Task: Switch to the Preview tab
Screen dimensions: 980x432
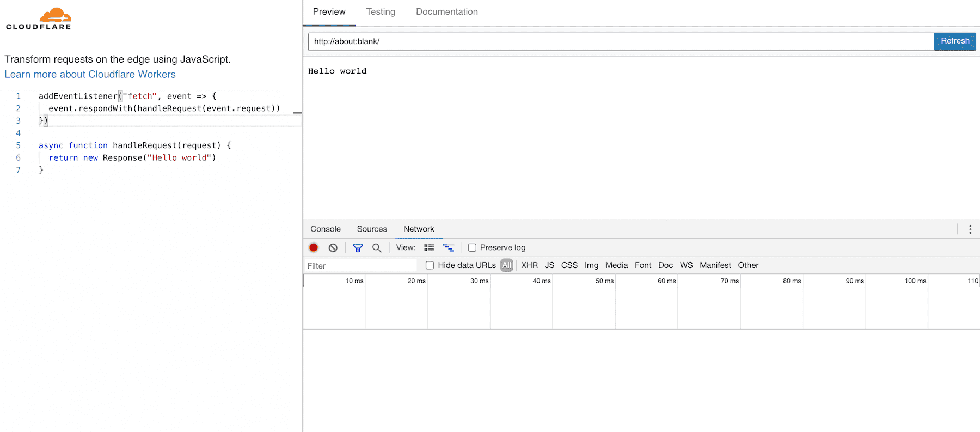Action: point(329,12)
